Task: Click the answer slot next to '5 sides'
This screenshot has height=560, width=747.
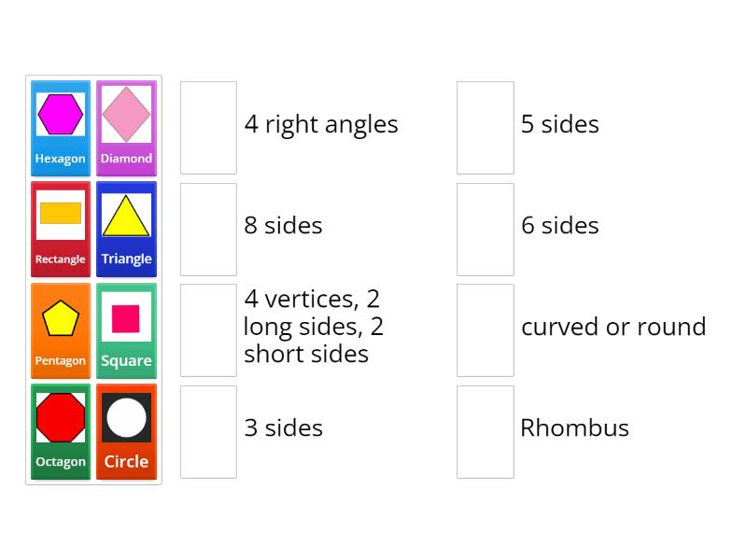Action: [x=485, y=127]
